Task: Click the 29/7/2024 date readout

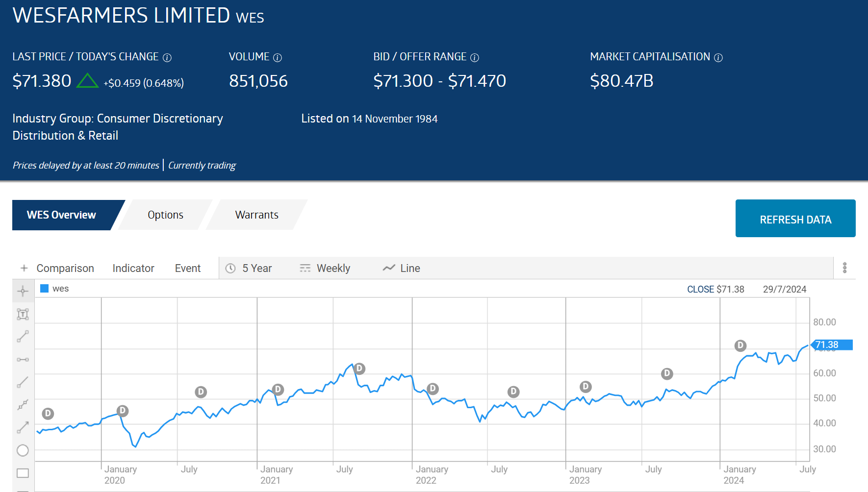Action: [x=785, y=289]
